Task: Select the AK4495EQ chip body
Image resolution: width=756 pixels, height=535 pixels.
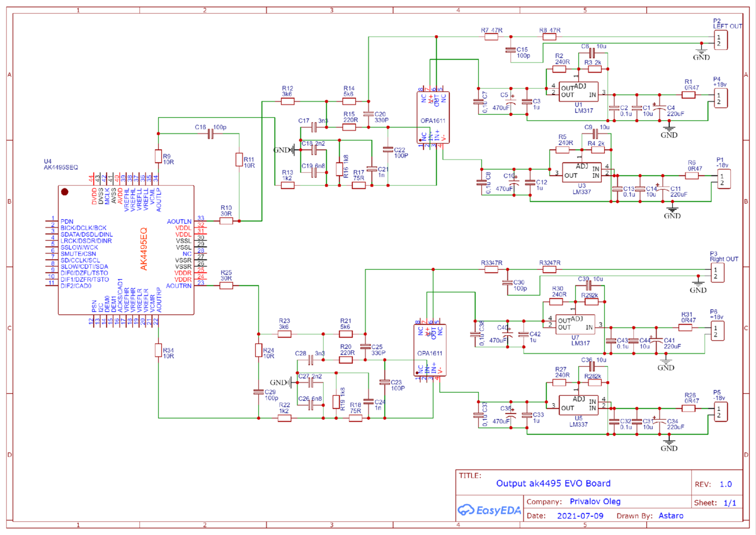Action: [x=126, y=250]
